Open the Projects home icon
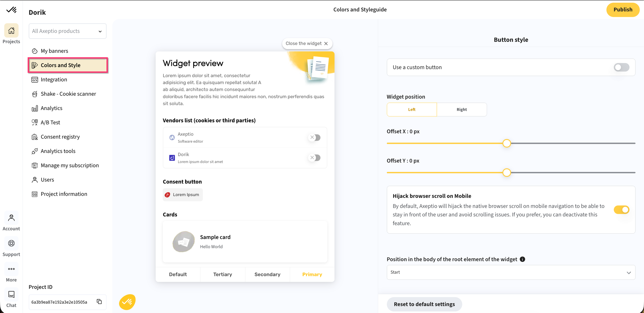644x313 pixels. click(11, 31)
